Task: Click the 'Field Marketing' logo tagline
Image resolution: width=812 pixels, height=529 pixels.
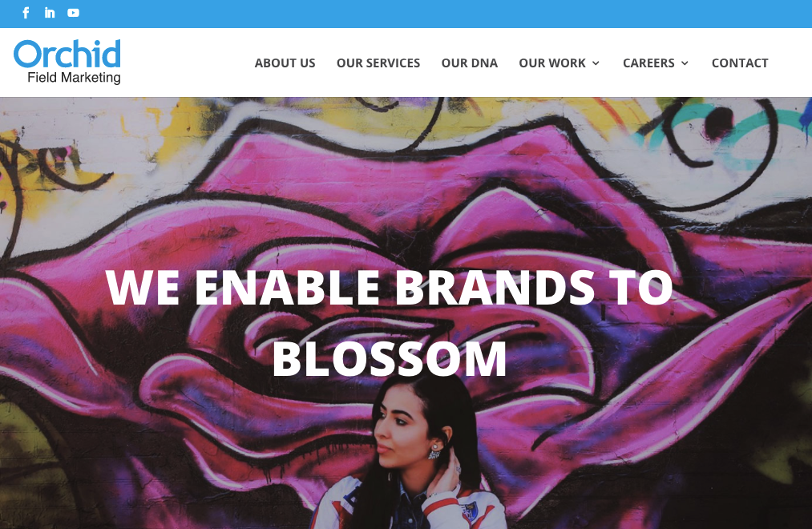Action: tap(74, 78)
